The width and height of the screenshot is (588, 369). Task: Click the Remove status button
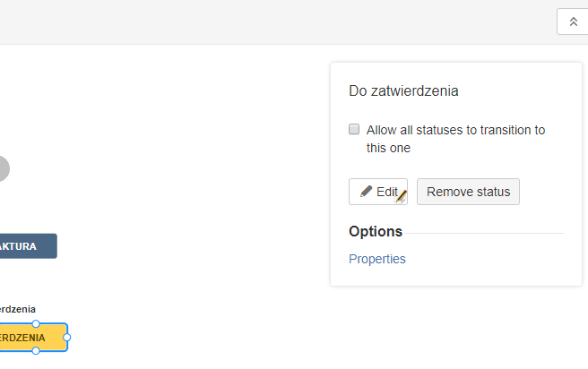pos(468,192)
